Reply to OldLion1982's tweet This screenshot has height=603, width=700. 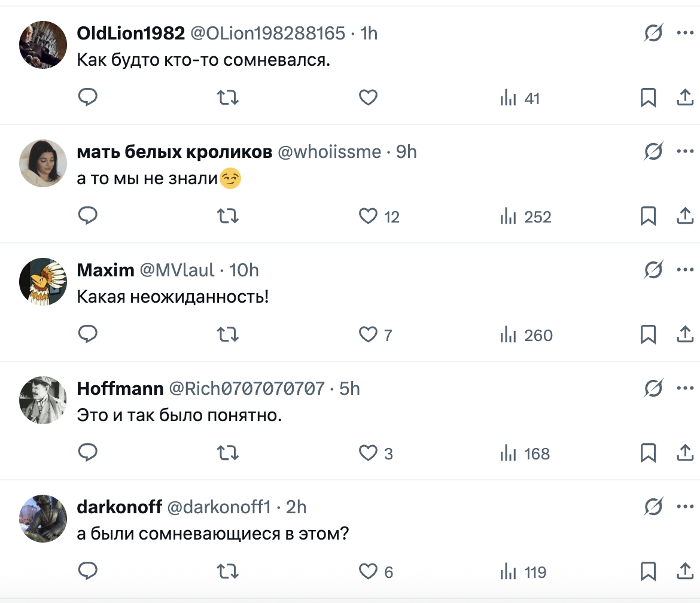click(88, 98)
